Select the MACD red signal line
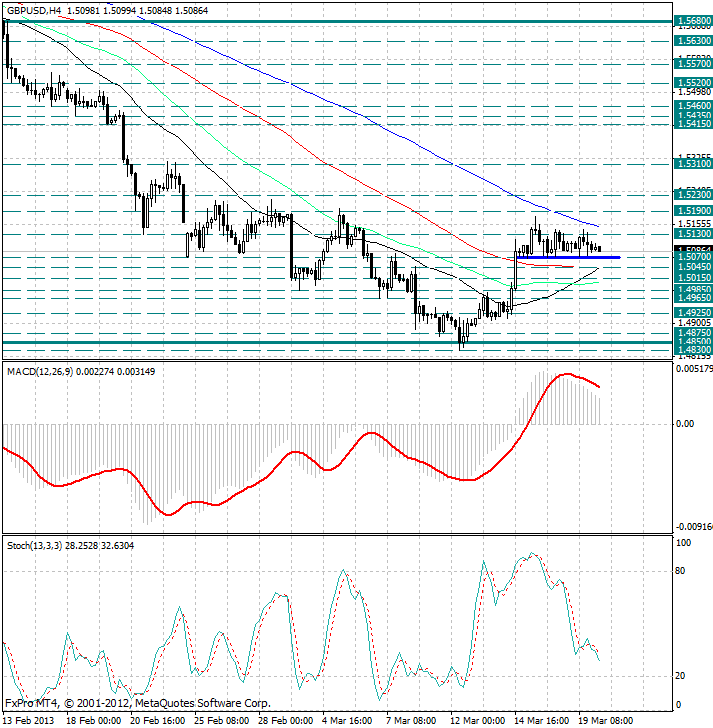713x728 pixels. (x=301, y=452)
